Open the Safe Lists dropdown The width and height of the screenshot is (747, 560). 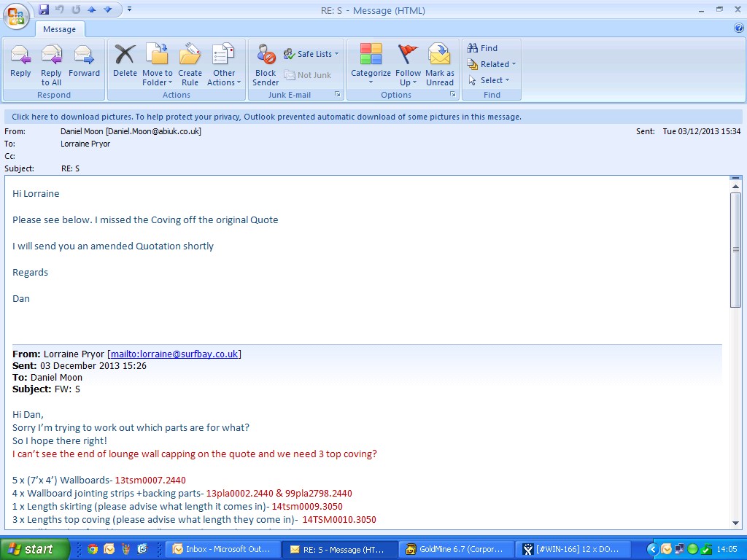pos(311,54)
